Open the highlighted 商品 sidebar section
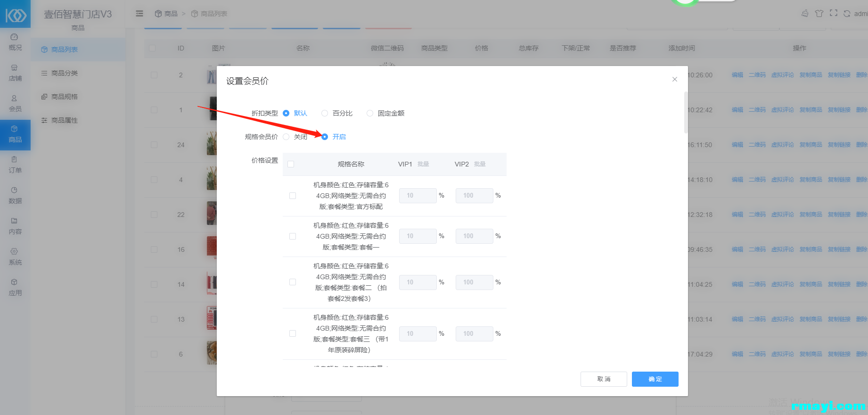Viewport: 868px width, 415px height. click(x=15, y=135)
